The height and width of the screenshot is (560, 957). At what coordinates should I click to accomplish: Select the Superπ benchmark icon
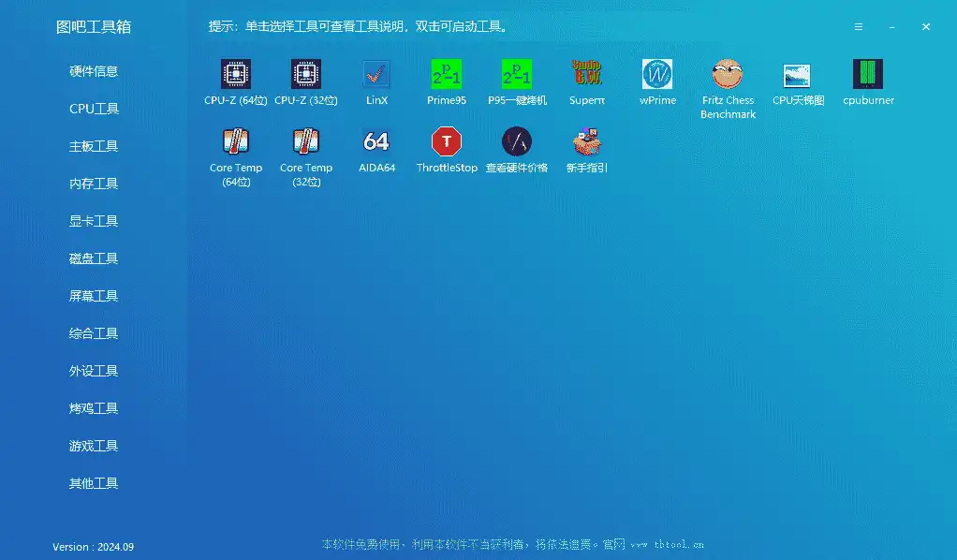pos(586,74)
